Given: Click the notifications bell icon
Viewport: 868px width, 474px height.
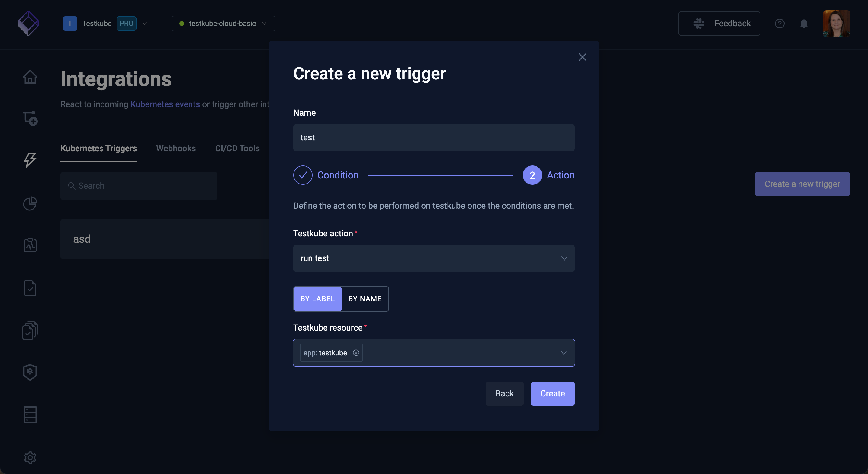Looking at the screenshot, I should click(804, 23).
